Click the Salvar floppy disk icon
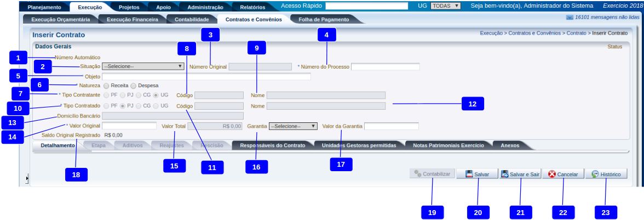The image size is (644, 220). (x=469, y=174)
